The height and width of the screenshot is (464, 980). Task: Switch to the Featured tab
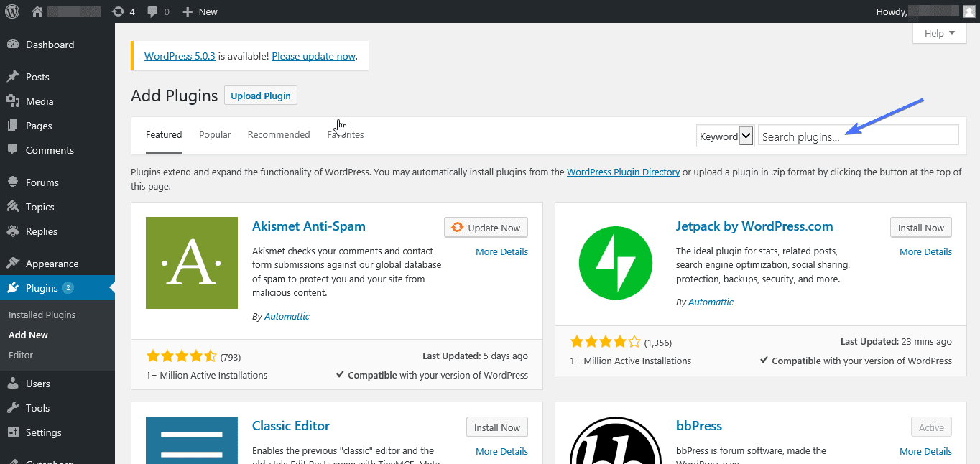pyautogui.click(x=164, y=135)
